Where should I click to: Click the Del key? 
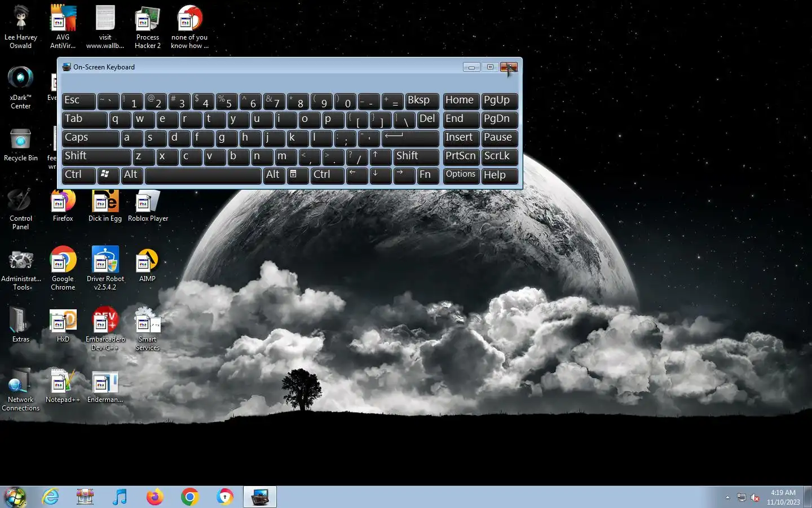[x=428, y=119]
